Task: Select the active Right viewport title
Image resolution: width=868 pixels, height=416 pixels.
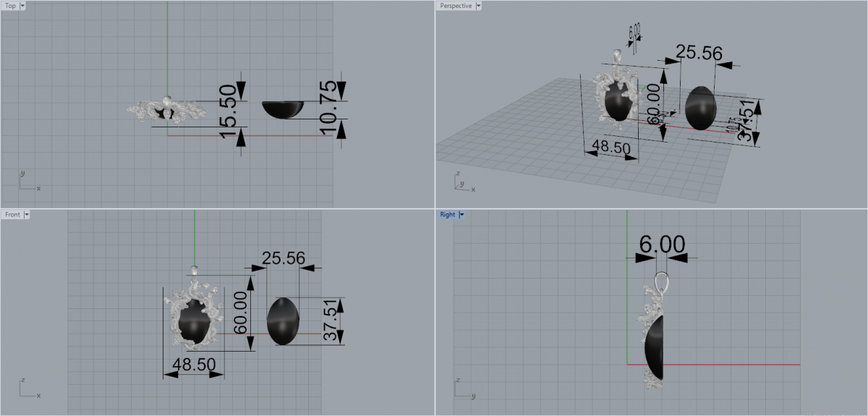Action: (x=447, y=215)
